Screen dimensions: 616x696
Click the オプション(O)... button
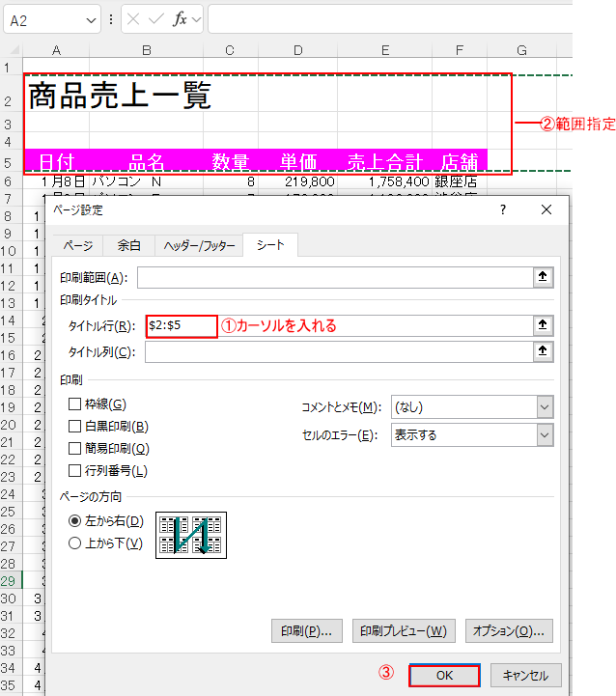pos(509,631)
